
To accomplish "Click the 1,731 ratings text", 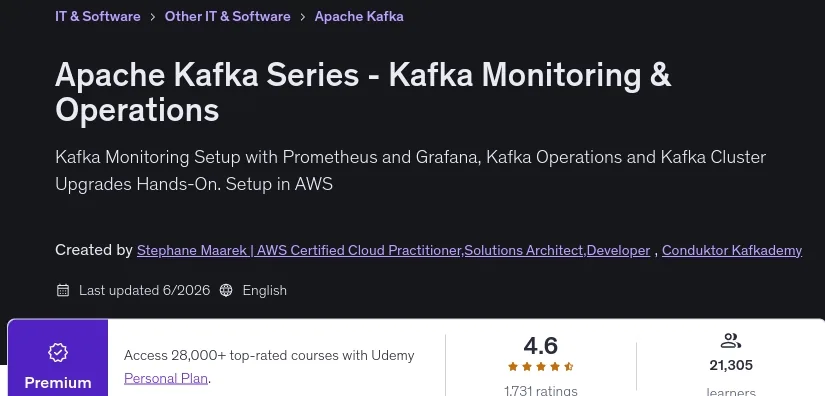I will click(540, 391).
